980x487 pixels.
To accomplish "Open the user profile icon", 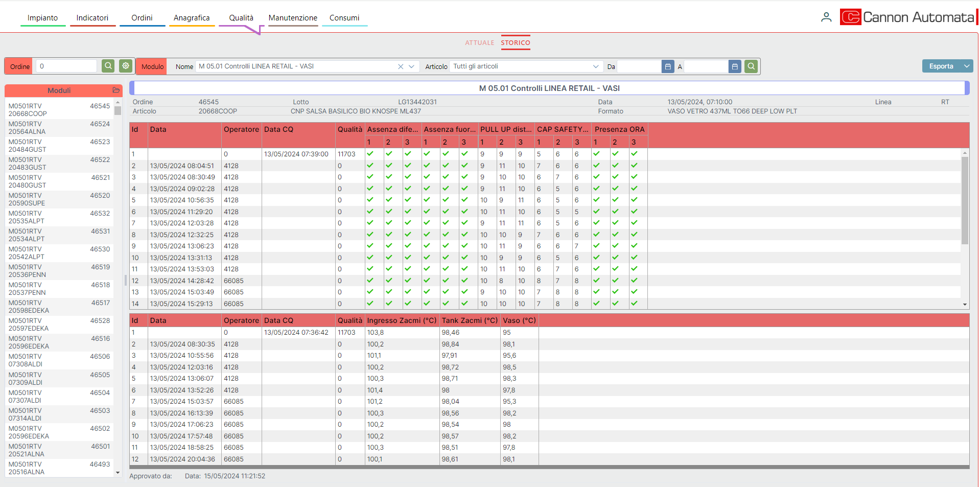I will pos(826,17).
